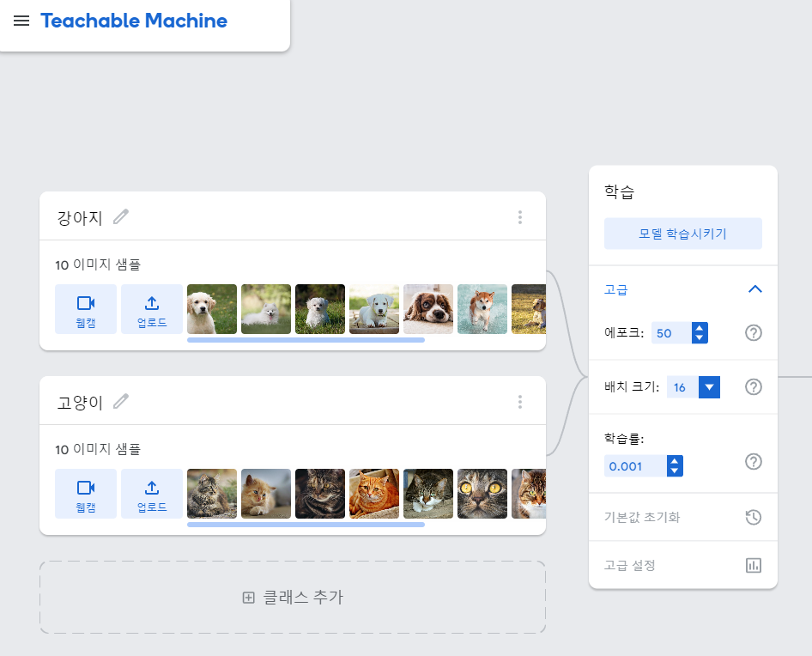This screenshot has height=656, width=812.
Task: Open help for 배치 크기 question mark
Action: pyautogui.click(x=754, y=386)
